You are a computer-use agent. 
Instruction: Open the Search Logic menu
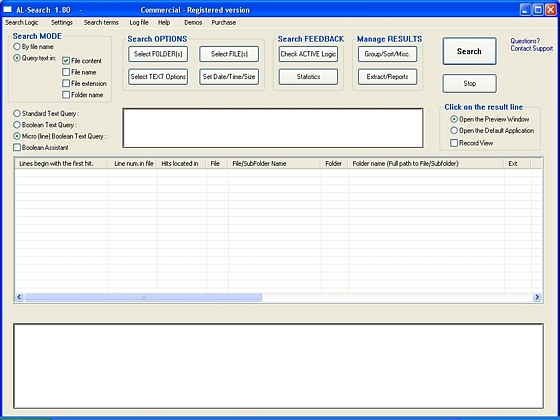22,22
